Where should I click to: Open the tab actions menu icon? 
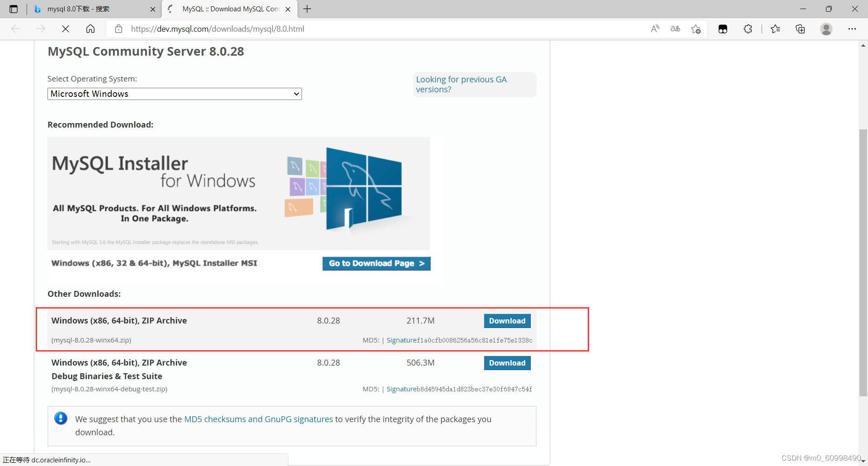[14, 9]
